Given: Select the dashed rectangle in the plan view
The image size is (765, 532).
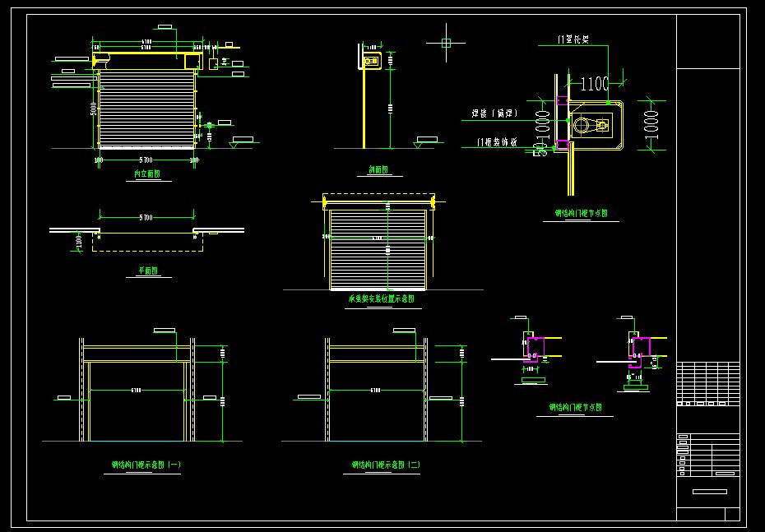Looking at the screenshot, I should 146,241.
